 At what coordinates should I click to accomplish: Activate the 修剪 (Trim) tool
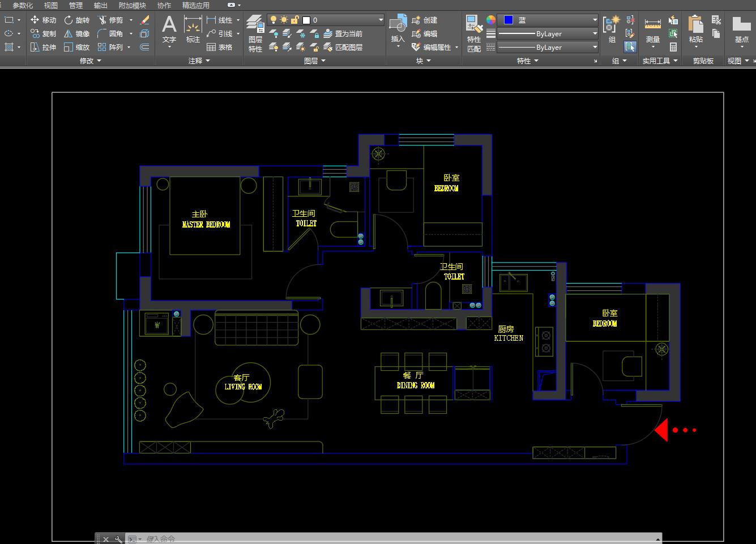[x=111, y=20]
